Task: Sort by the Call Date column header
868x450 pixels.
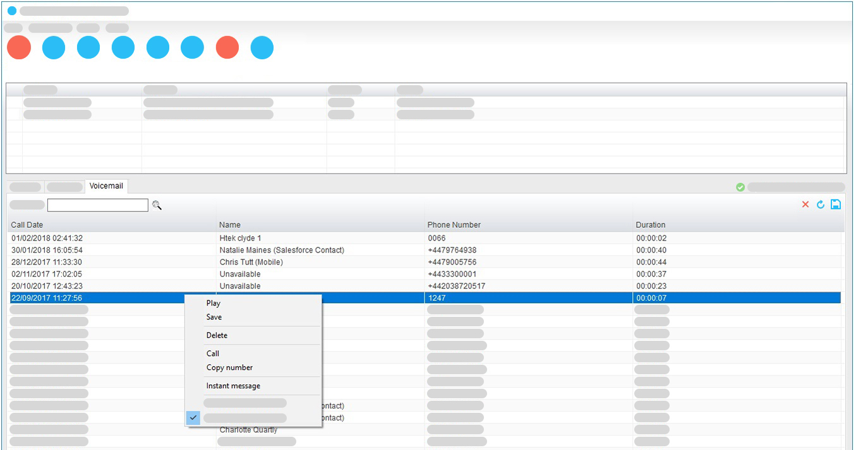Action: 27,225
